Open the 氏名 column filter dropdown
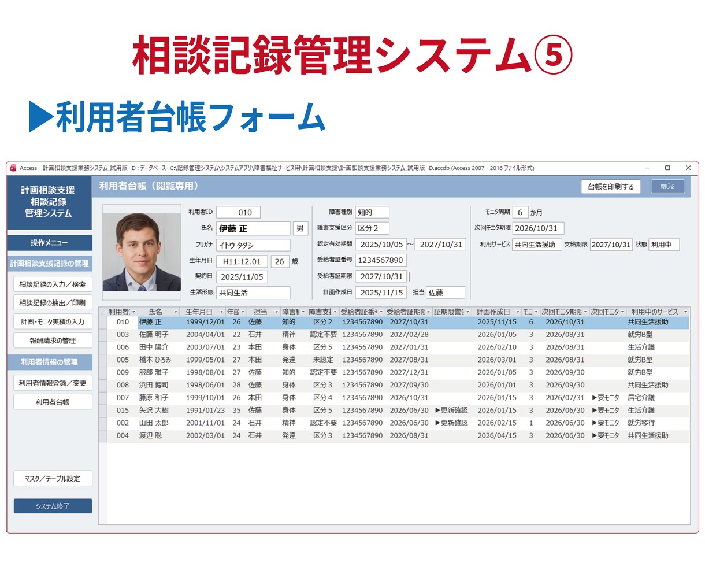The image size is (705, 588). 176,312
